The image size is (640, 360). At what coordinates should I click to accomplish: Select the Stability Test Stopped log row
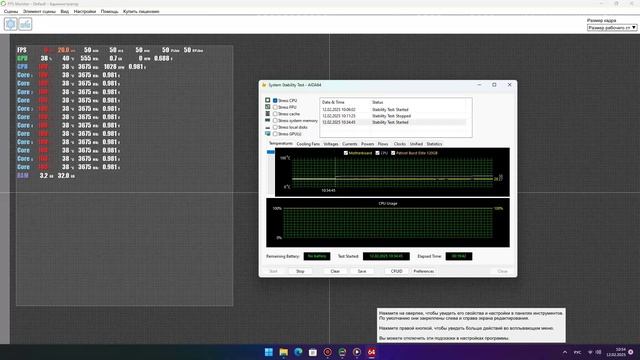point(393,116)
